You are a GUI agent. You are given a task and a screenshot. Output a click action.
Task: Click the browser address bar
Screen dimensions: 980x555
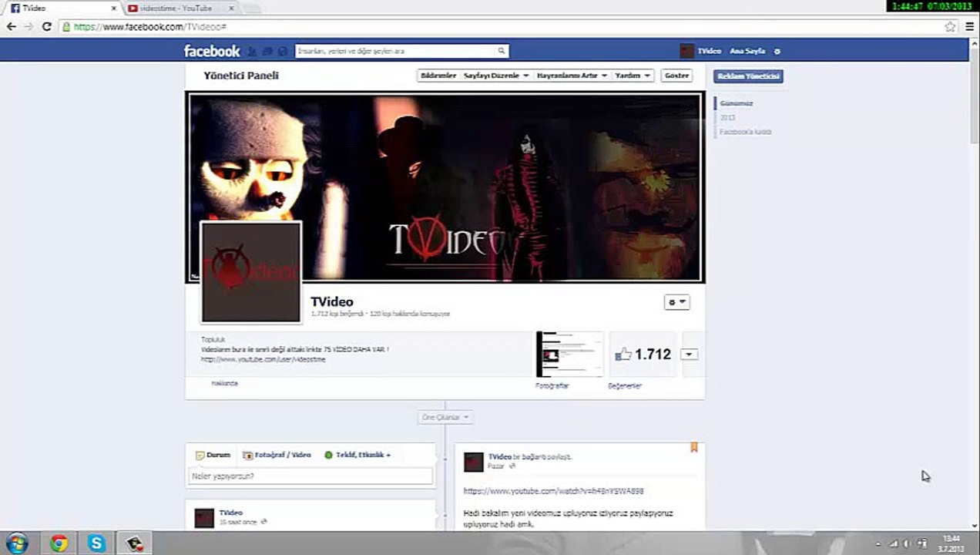pyautogui.click(x=501, y=26)
